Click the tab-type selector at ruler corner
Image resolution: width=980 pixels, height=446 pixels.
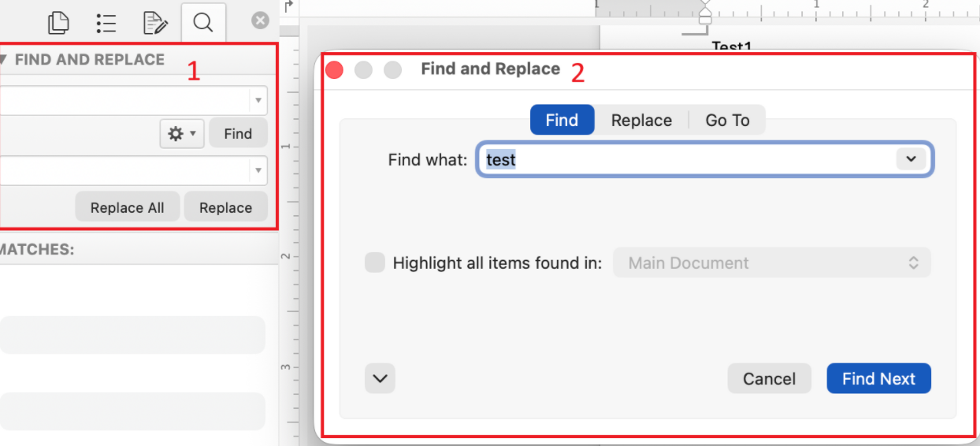point(288,6)
